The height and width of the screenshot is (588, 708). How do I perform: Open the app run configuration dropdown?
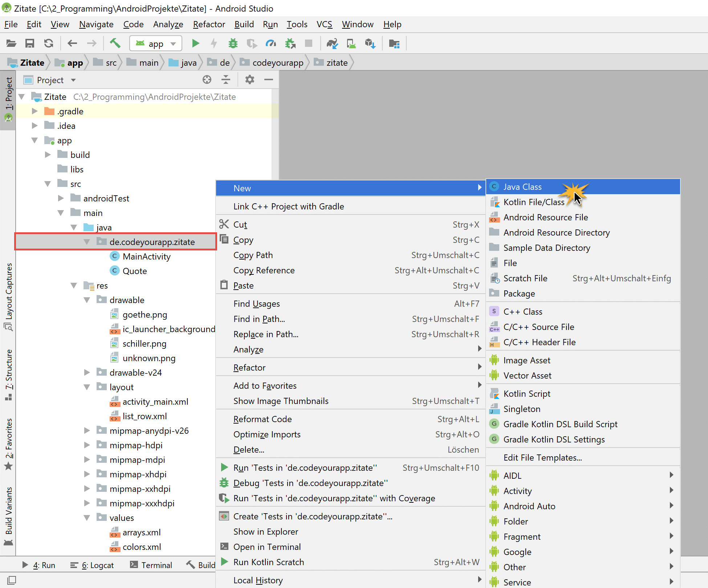(x=156, y=44)
